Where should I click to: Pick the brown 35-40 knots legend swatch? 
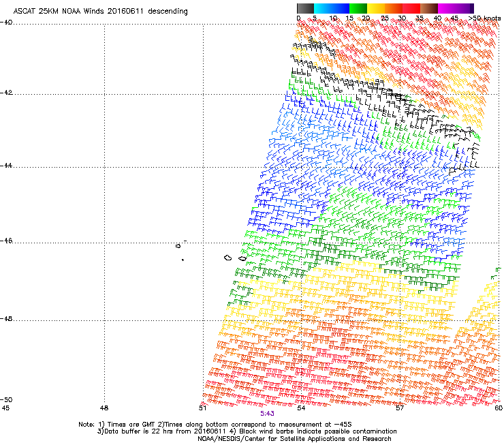429,8
